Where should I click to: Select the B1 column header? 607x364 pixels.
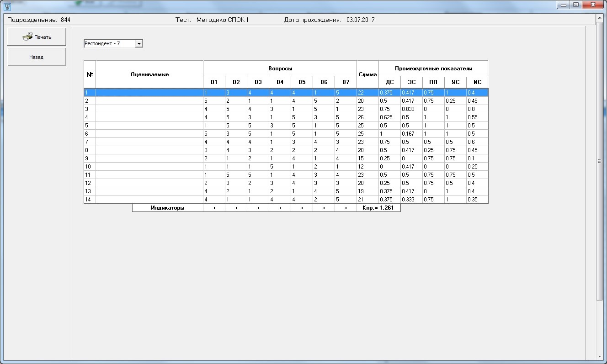[214, 82]
